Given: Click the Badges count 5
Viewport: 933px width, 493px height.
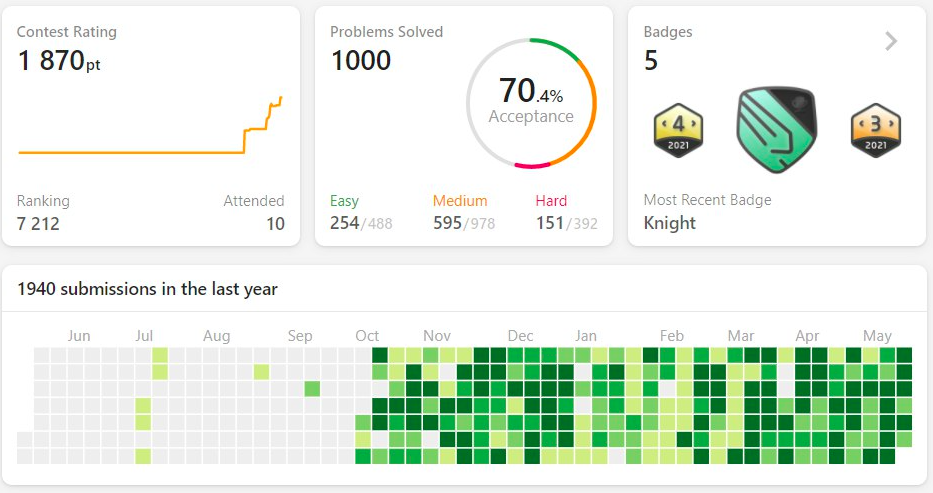Looking at the screenshot, I should point(651,61).
